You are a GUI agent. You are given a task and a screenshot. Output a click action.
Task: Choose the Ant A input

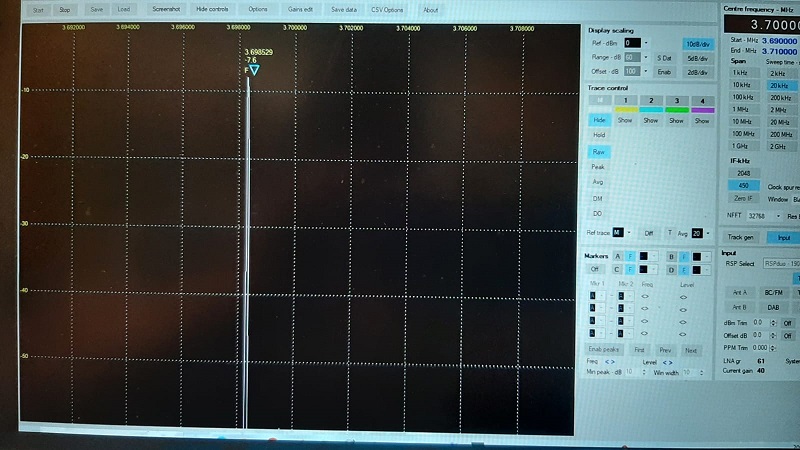click(739, 292)
